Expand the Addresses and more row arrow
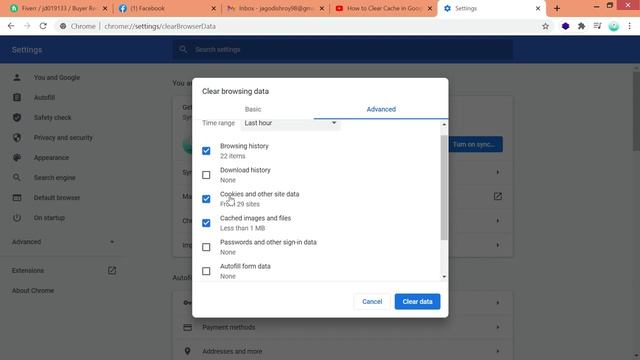Image resolution: width=640 pixels, height=360 pixels. (498, 351)
